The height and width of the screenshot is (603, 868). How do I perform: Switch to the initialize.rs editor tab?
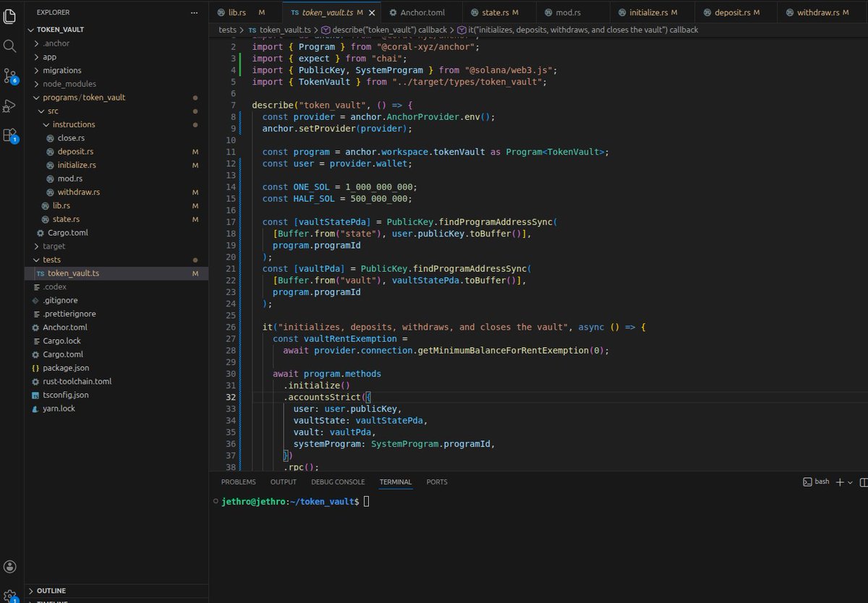tap(652, 13)
